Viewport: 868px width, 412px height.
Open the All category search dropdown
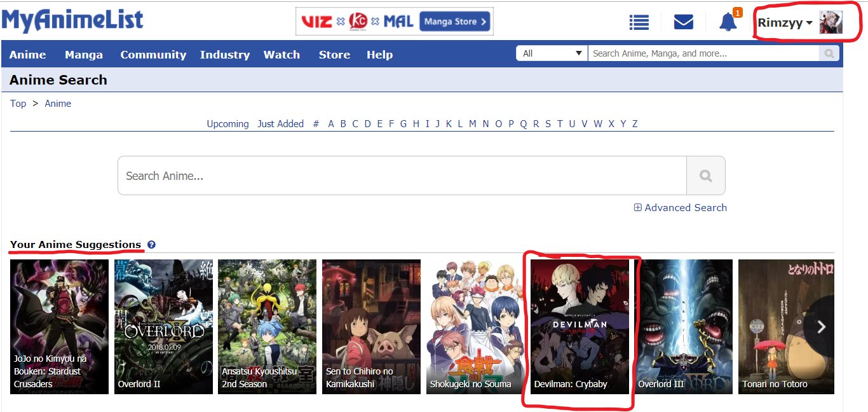(x=552, y=54)
